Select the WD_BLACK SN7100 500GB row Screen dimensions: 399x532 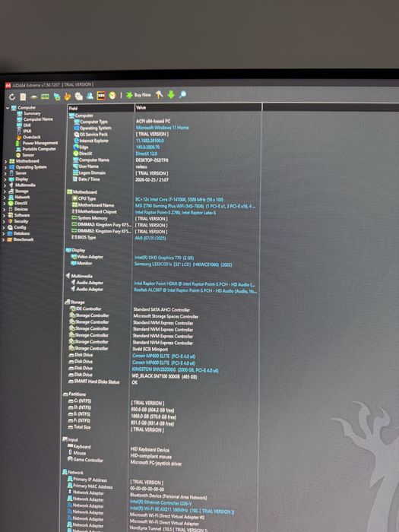pyautogui.click(x=164, y=376)
